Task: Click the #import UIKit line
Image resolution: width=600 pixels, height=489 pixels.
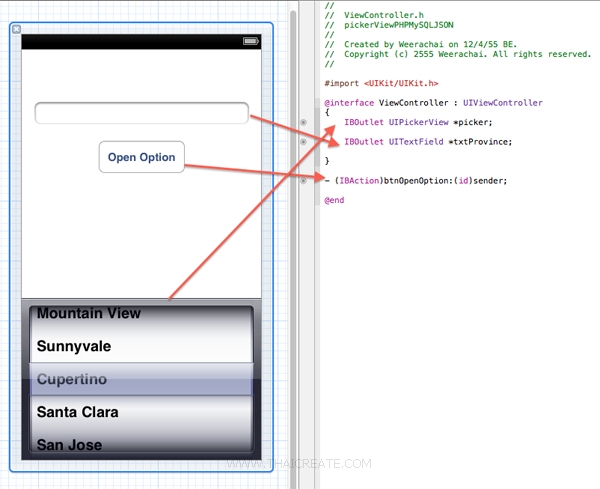Action: pyautogui.click(x=381, y=83)
